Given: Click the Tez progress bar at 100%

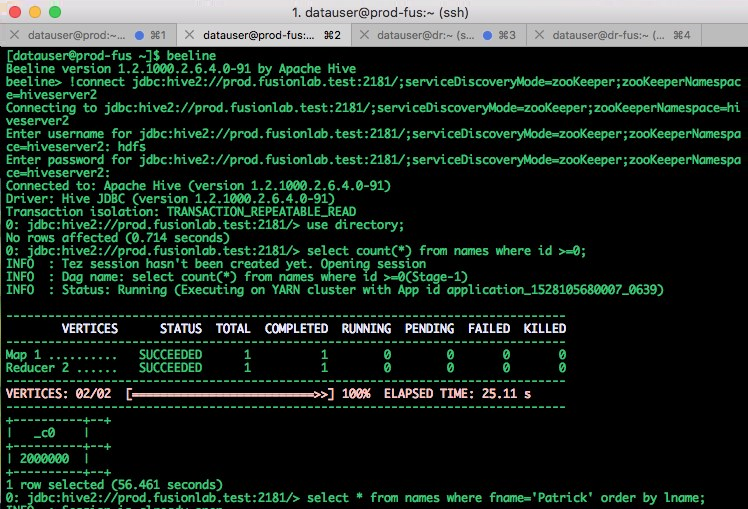Looking at the screenshot, I should click(x=230, y=394).
